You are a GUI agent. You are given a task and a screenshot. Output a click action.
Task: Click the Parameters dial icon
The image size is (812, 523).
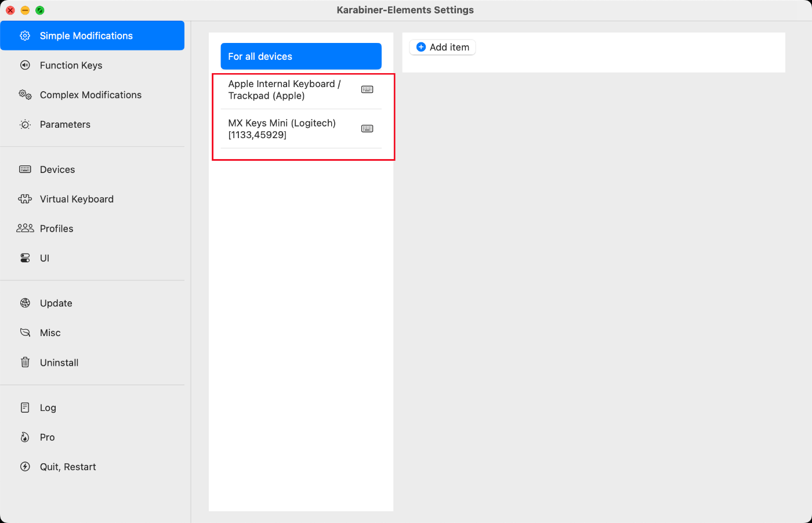click(25, 124)
